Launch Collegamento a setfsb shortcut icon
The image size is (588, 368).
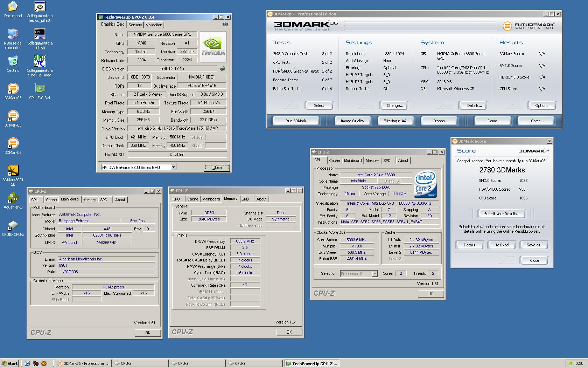[x=40, y=34]
